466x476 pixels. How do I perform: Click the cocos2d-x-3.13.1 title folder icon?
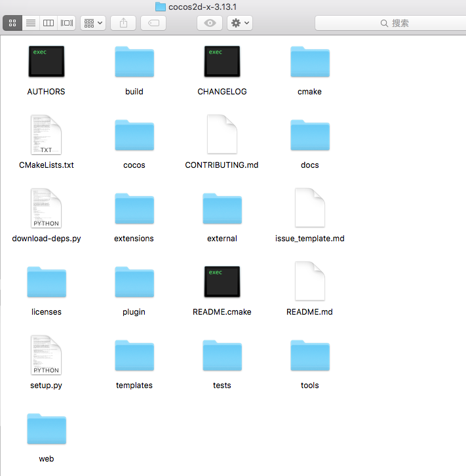[161, 7]
